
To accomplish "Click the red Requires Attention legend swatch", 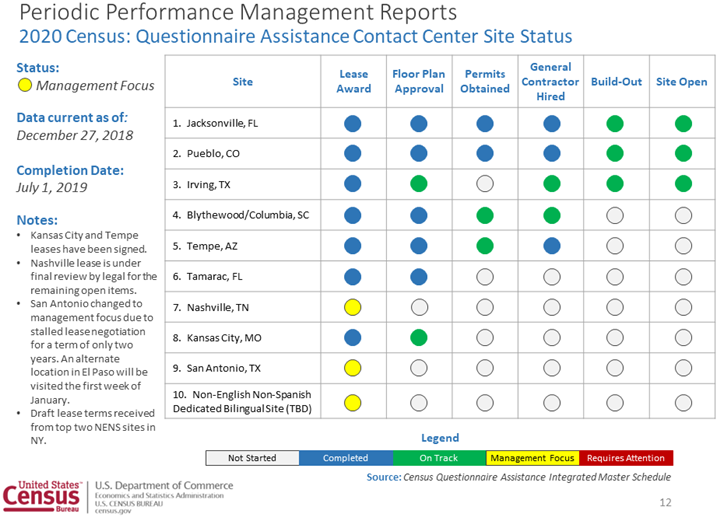I will 626,458.
